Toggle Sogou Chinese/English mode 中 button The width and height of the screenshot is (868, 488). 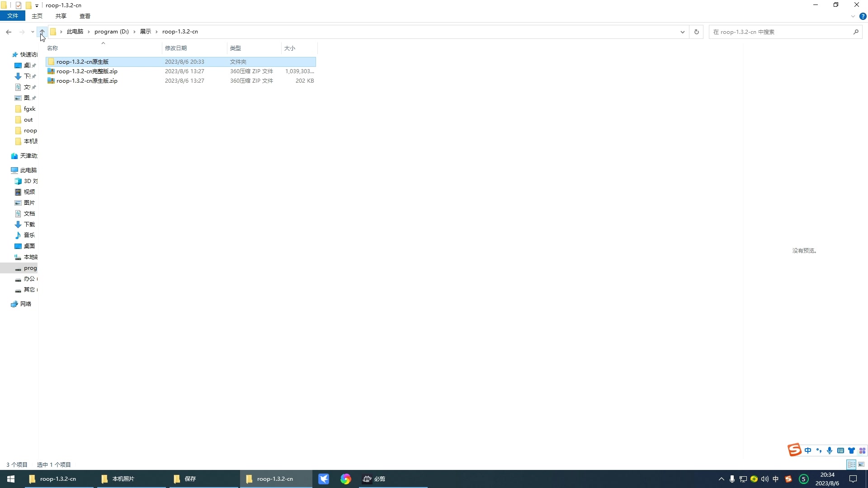(808, 450)
